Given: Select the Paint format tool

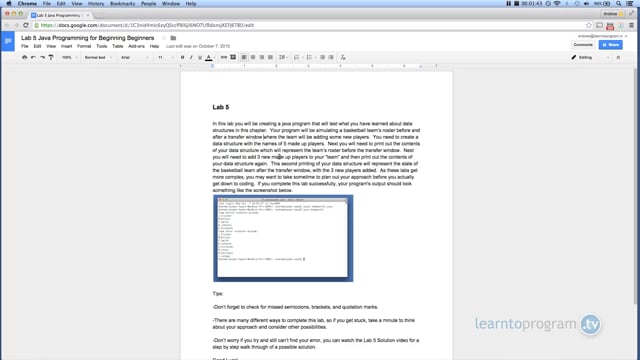Looking at the screenshot, I should point(51,58).
